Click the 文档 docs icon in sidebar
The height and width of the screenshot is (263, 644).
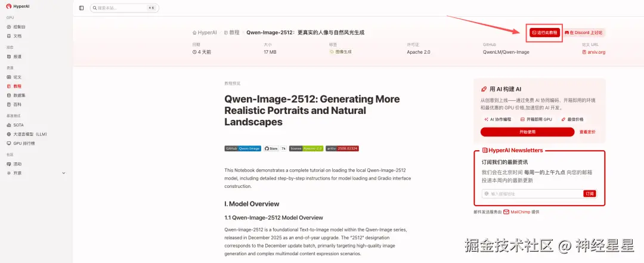pyautogui.click(x=9, y=36)
